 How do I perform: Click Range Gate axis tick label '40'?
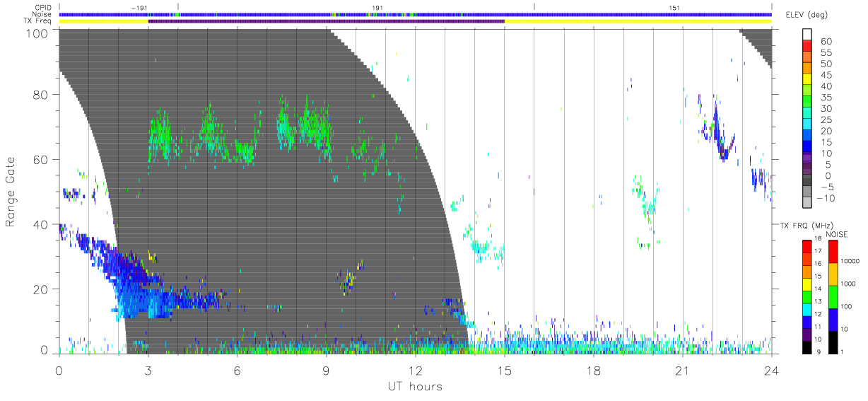pyautogui.click(x=40, y=224)
